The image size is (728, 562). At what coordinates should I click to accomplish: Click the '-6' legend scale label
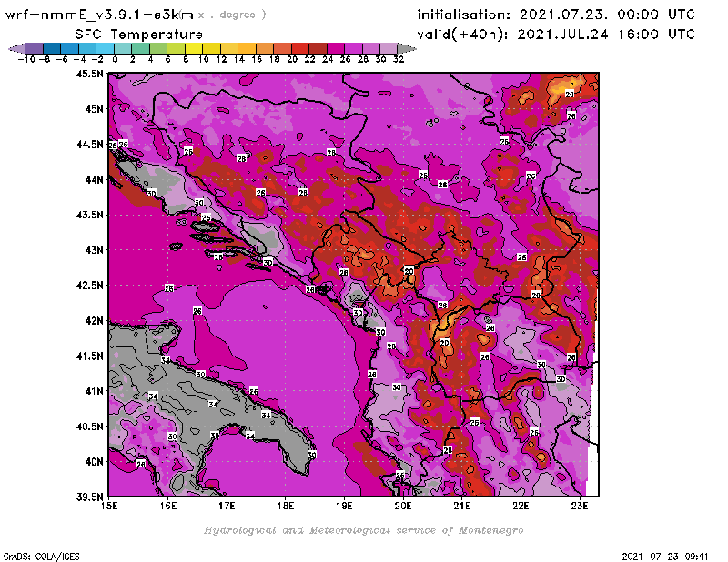[62, 59]
